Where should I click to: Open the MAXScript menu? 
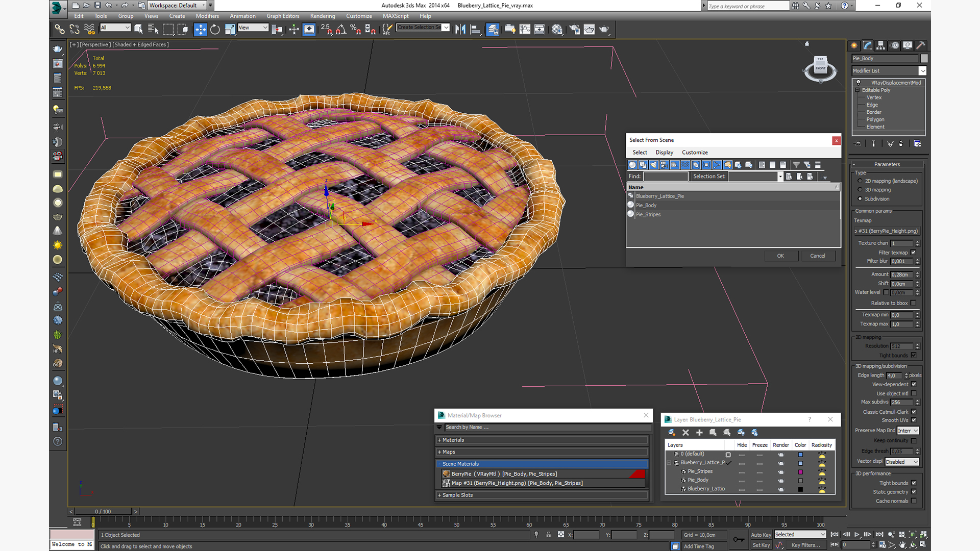pos(396,16)
